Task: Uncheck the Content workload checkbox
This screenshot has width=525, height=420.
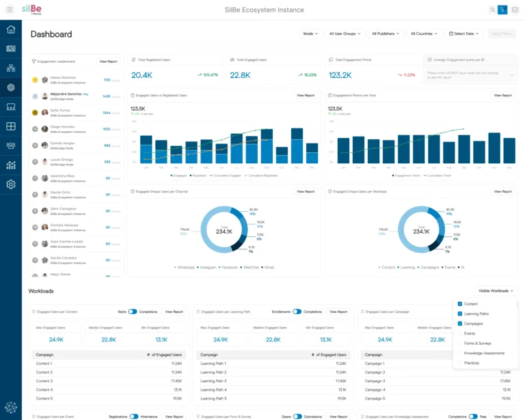Action: tap(460, 304)
